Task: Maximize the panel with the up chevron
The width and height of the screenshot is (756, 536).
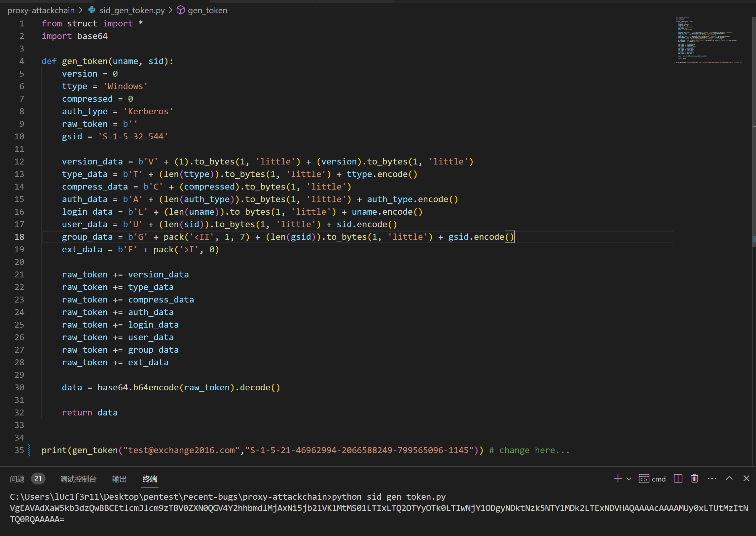Action: coord(729,479)
